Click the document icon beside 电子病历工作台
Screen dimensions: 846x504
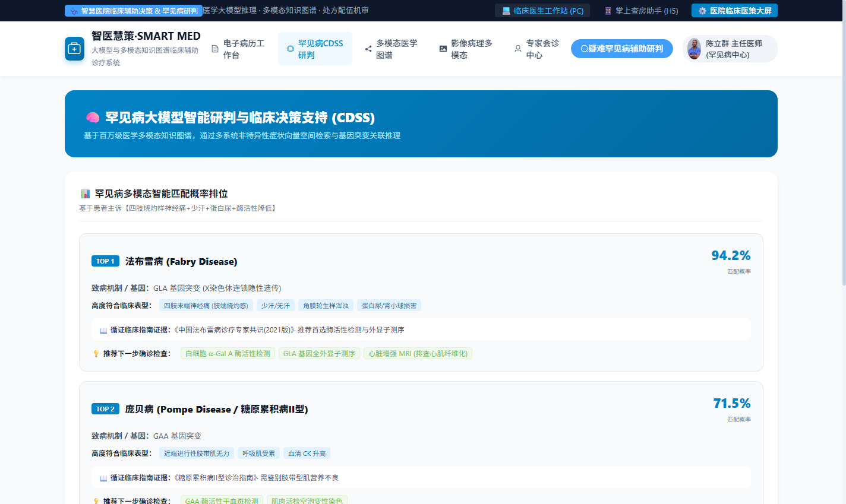tap(215, 49)
